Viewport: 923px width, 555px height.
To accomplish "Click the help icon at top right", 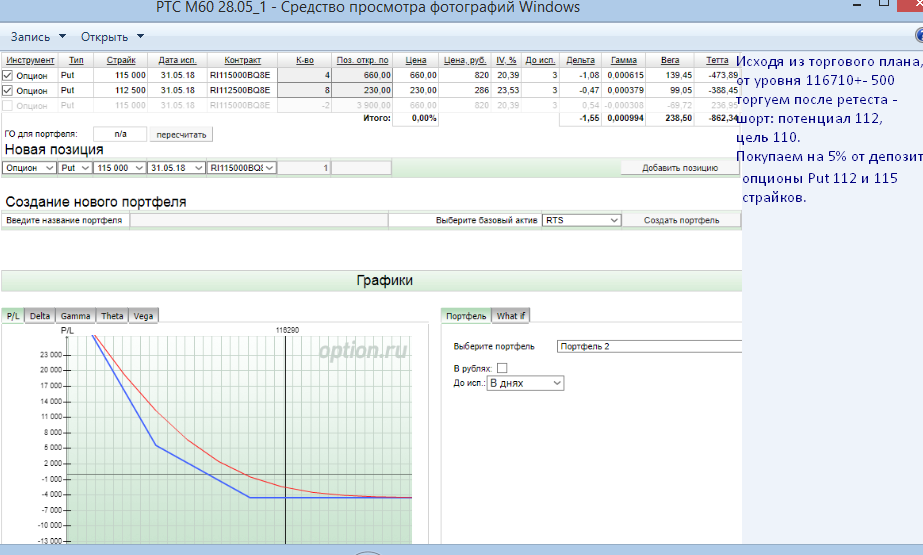I will 919,35.
